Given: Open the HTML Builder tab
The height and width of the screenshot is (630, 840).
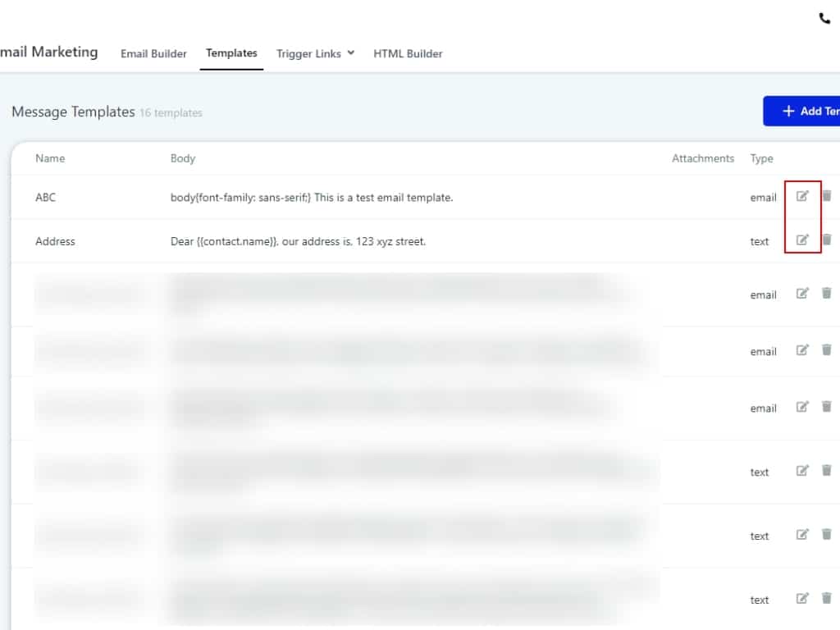Looking at the screenshot, I should coord(408,54).
